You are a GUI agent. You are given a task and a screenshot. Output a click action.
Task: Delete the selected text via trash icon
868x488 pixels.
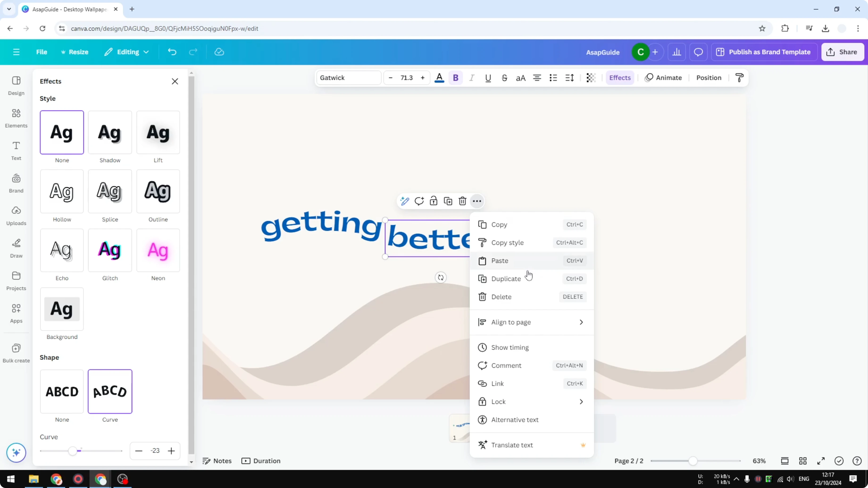[462, 201]
